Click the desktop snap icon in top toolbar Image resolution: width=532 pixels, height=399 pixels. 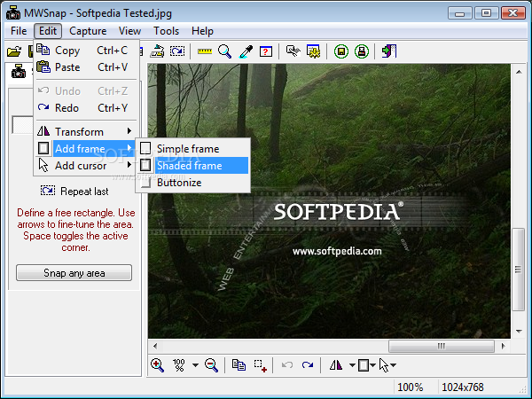(x=158, y=51)
